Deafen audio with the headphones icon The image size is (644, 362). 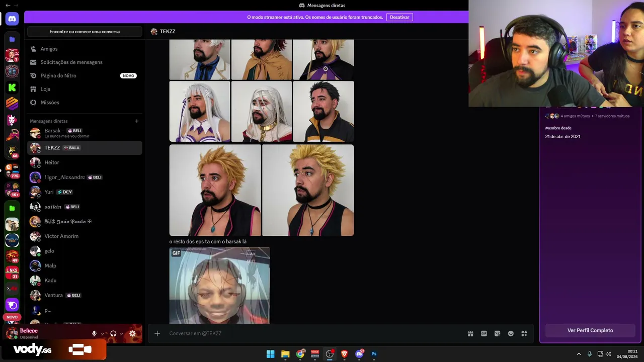click(113, 333)
